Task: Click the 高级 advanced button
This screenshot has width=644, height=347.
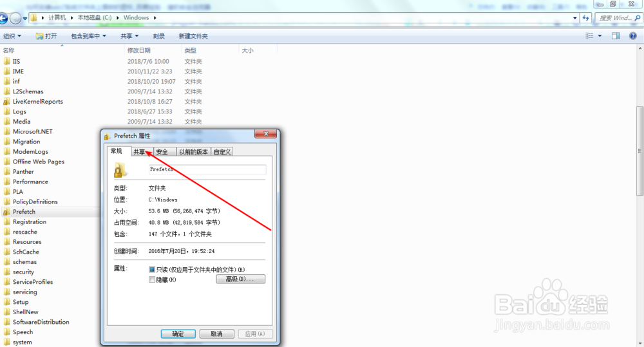Action: tap(241, 279)
